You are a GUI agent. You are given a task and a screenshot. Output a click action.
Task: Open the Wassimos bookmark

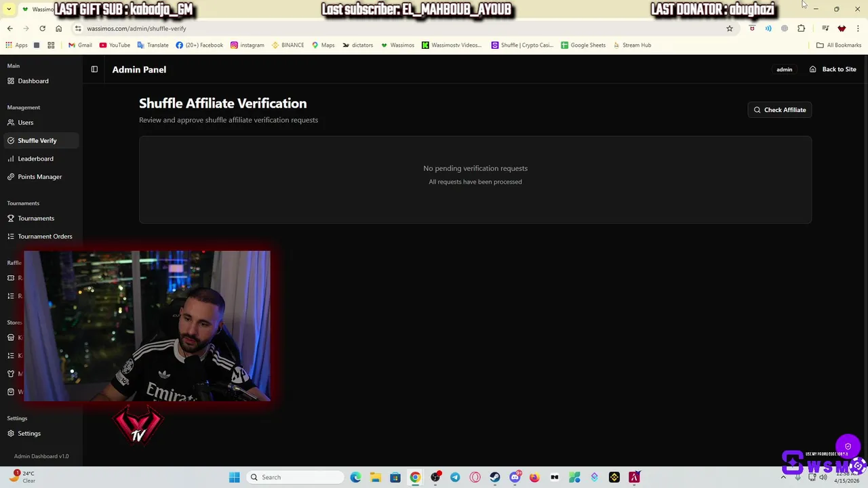click(397, 45)
